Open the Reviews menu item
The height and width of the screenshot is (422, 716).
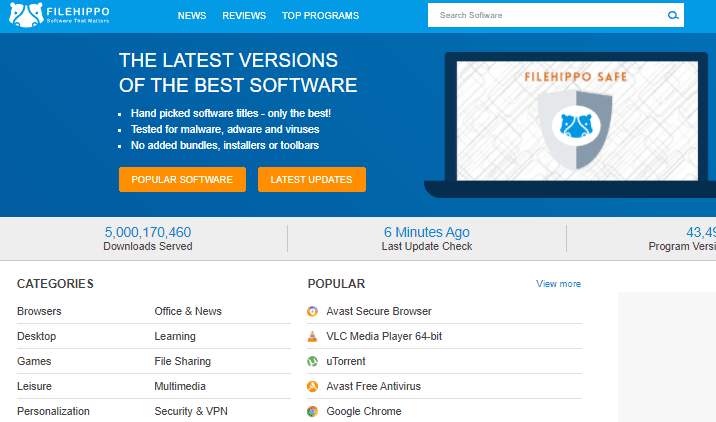244,16
